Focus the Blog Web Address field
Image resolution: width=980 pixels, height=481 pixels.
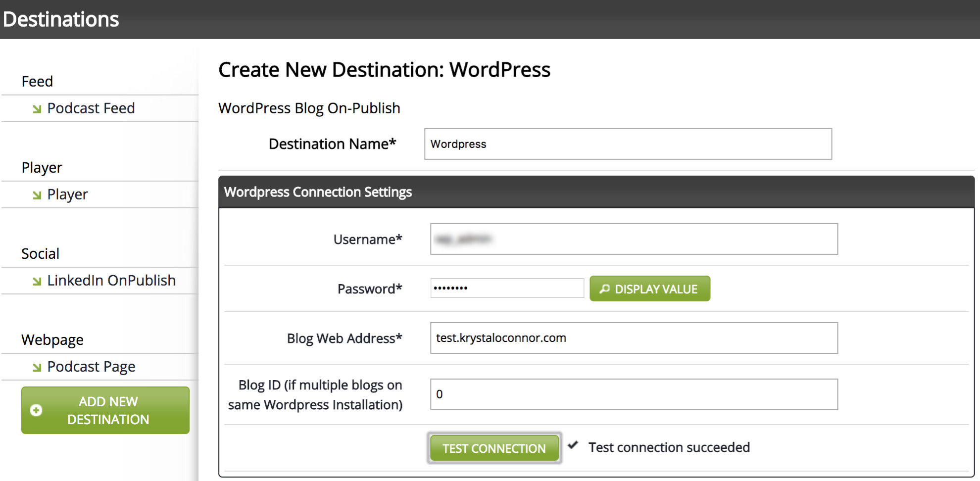pyautogui.click(x=634, y=338)
